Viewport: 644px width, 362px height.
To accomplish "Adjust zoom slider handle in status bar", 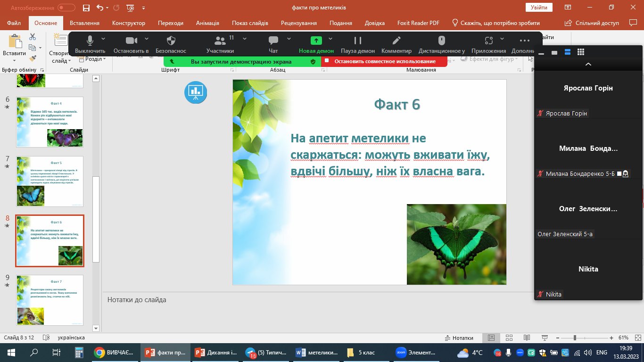I will [575, 337].
